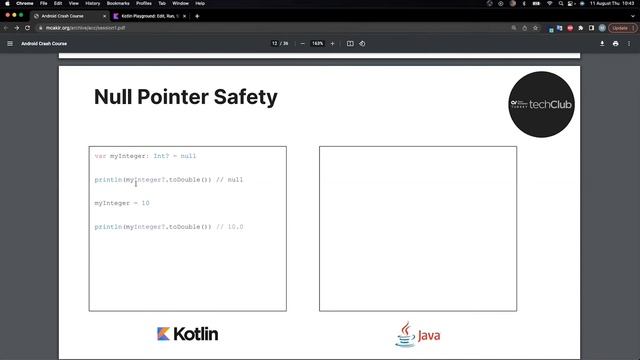Click the 'myInteger = 10' code line
This screenshot has height=360, width=640.
(122, 203)
